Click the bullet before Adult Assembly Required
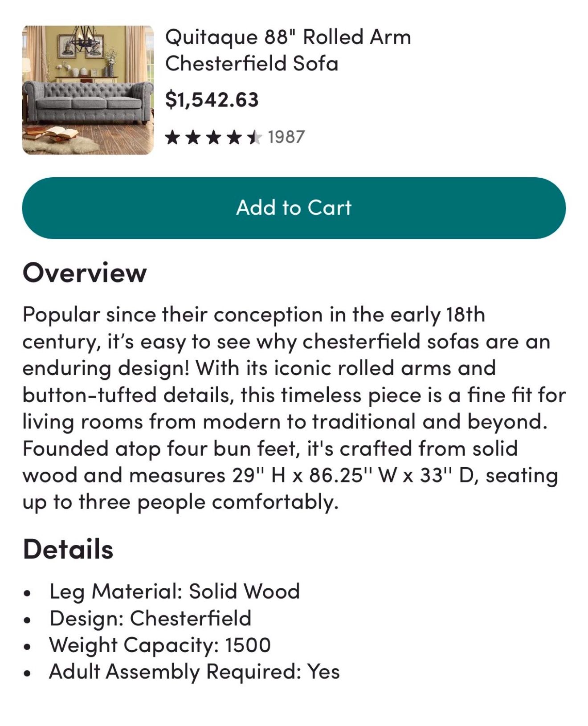Screen dimensions: 588x726 coord(28,673)
